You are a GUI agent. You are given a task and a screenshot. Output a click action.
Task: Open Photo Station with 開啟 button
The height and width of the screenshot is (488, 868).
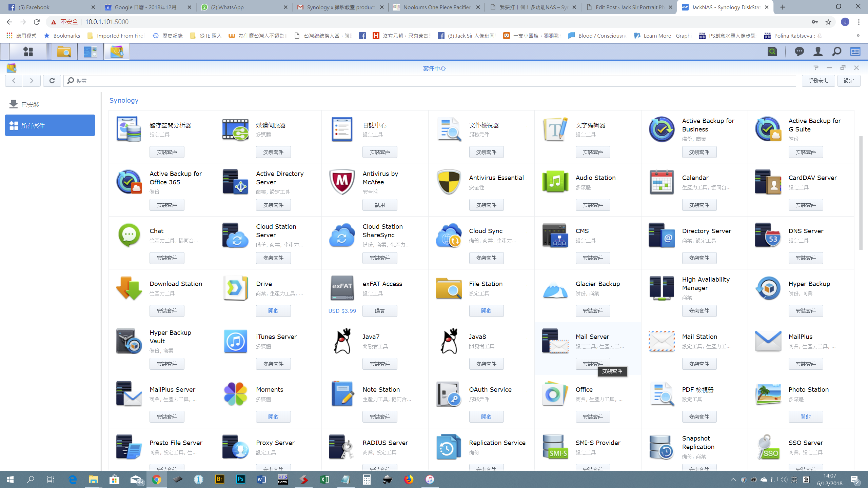click(806, 416)
